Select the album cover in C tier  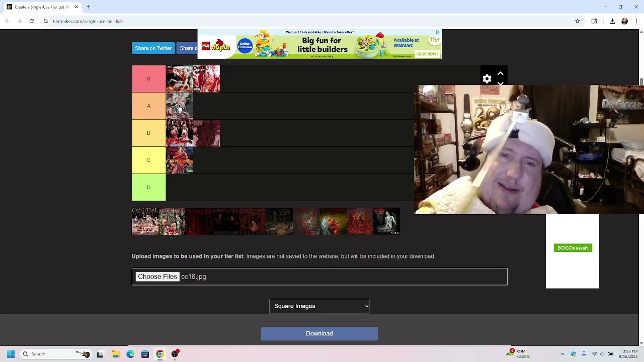pos(179,160)
